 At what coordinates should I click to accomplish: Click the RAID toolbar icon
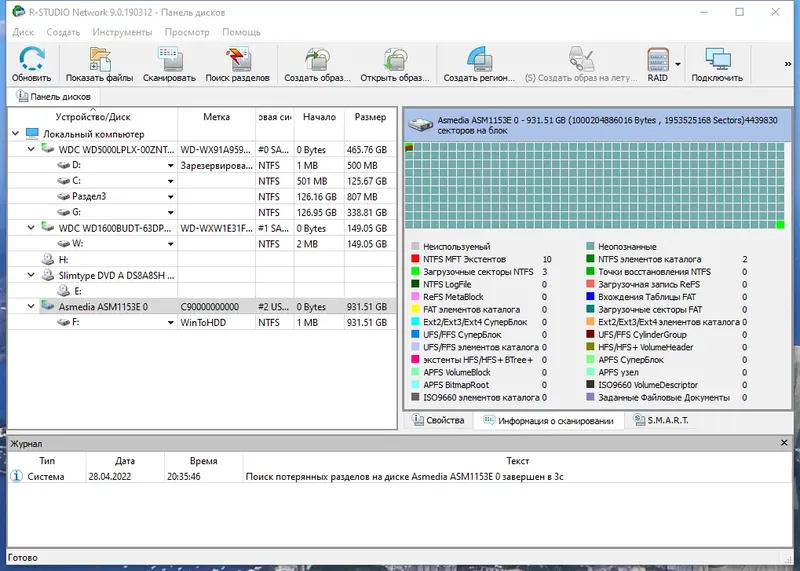658,59
